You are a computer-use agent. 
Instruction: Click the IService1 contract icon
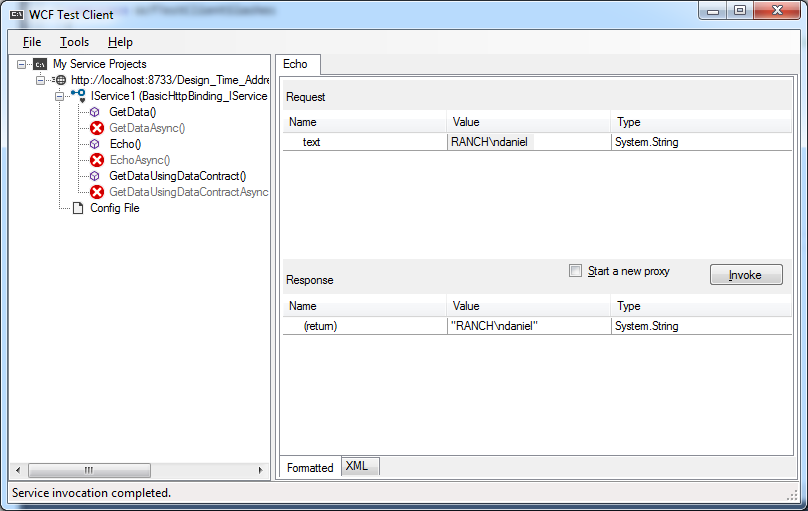tap(79, 95)
